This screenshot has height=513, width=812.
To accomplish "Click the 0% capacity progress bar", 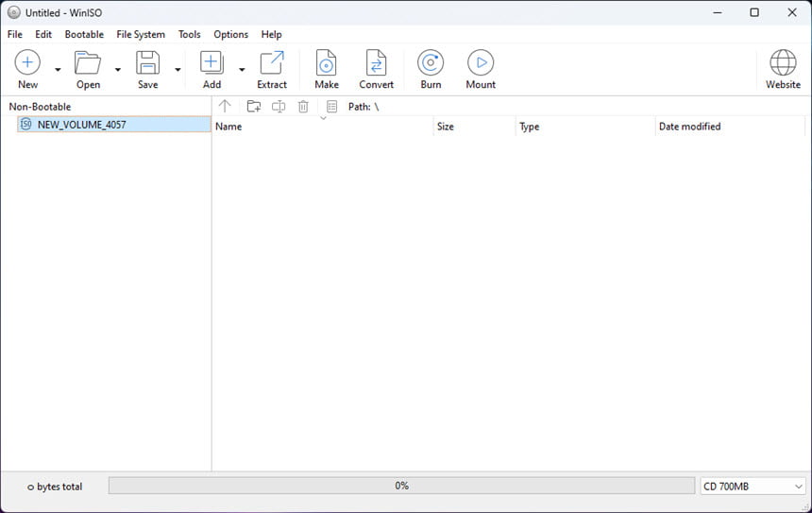I will pyautogui.click(x=401, y=486).
